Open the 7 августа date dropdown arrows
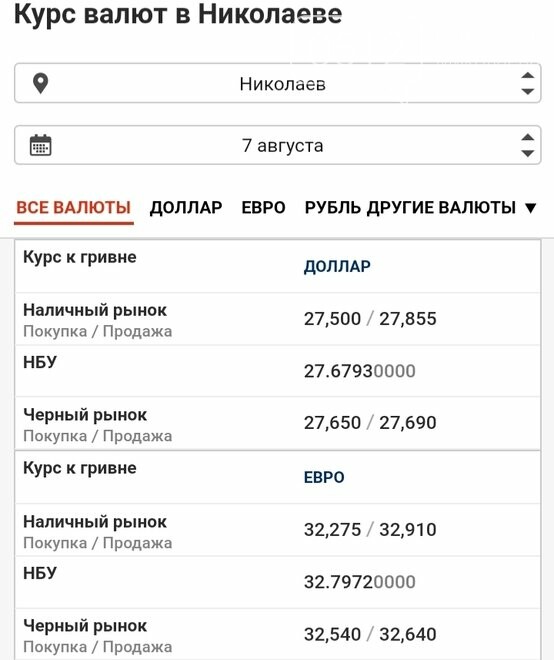The image size is (554, 660). coord(527,145)
